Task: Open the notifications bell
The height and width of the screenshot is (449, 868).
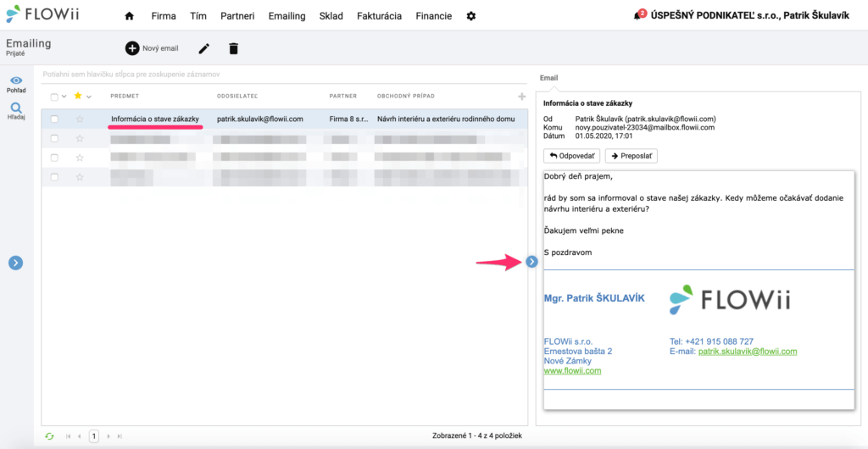Action: click(637, 15)
